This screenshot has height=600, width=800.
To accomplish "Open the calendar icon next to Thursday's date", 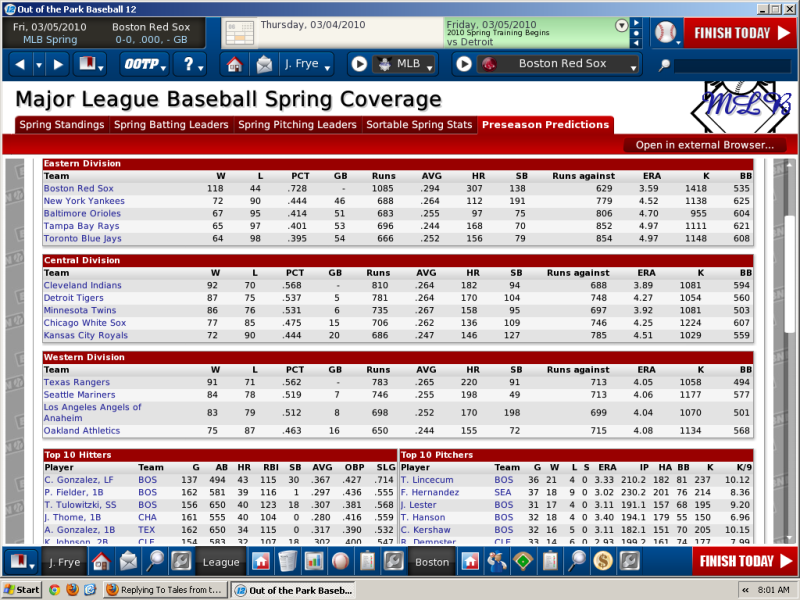I will (240, 33).
